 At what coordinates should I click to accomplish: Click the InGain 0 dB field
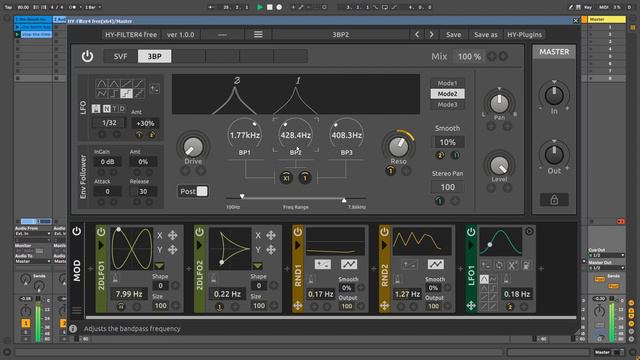pos(107,162)
